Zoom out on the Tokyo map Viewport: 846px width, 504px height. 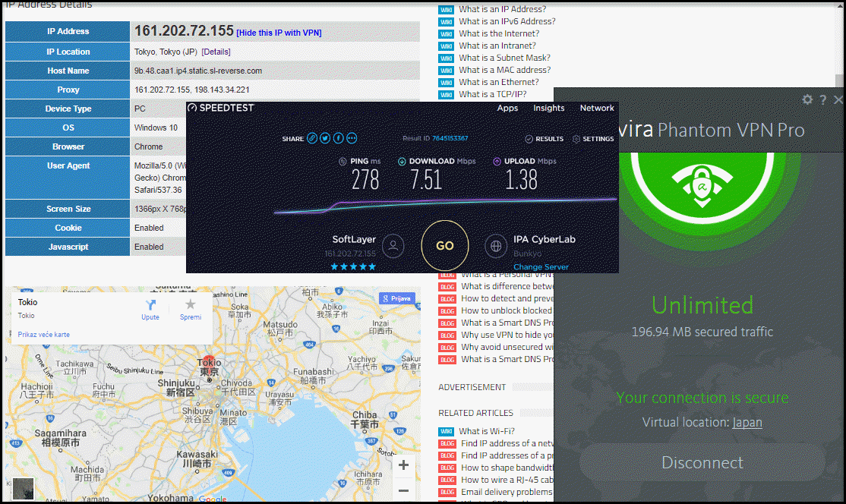point(403,490)
